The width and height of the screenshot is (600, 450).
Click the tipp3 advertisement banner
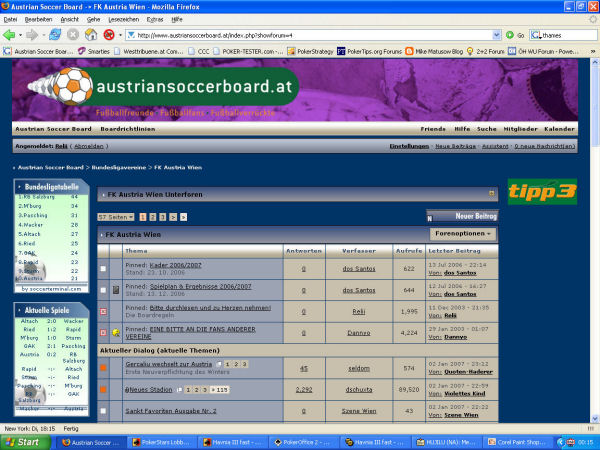[x=542, y=191]
